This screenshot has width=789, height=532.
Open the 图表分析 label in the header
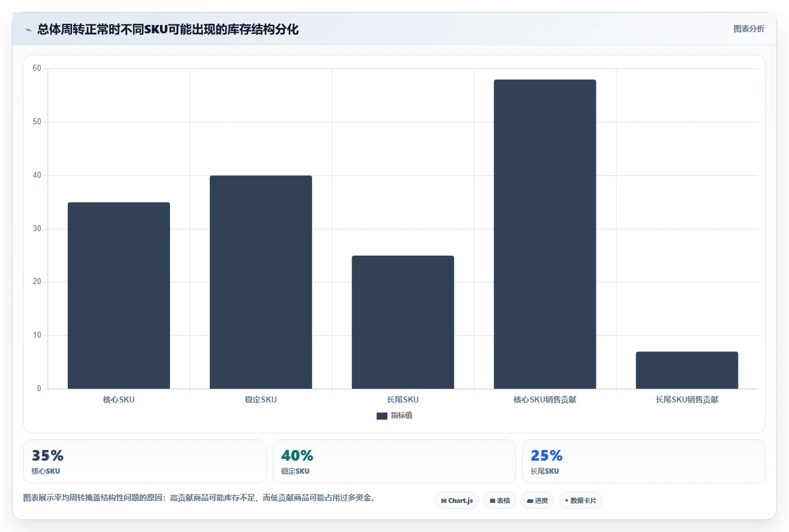coord(749,29)
